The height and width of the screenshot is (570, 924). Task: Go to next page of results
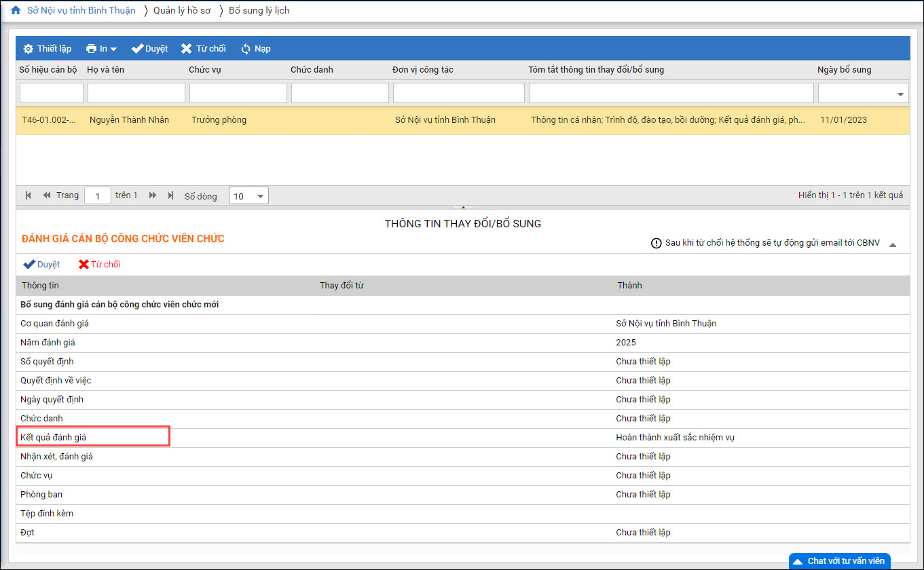coord(153,195)
